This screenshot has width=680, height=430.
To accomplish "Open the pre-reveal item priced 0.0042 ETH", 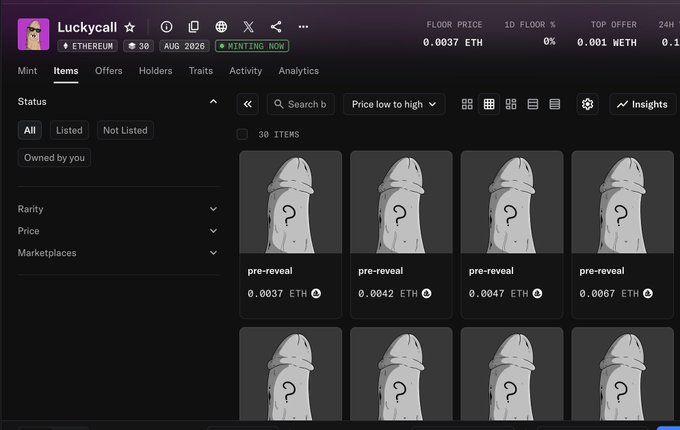I will (401, 234).
